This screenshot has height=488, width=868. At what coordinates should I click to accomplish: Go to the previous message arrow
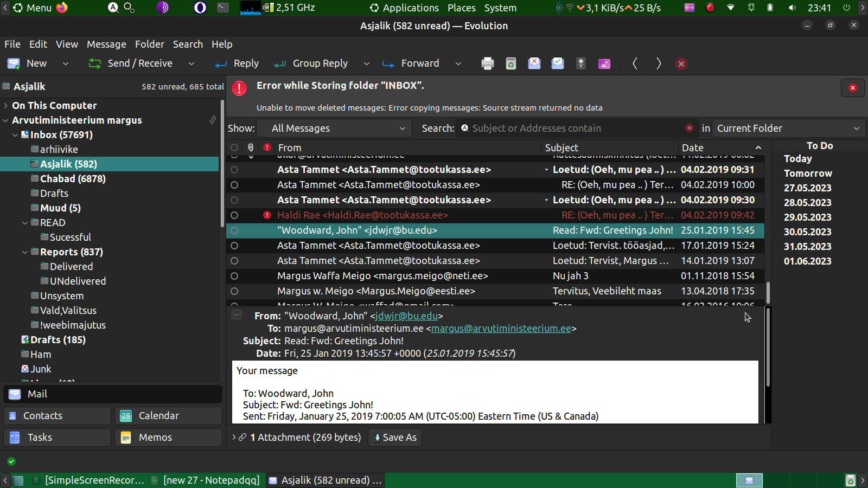click(635, 63)
